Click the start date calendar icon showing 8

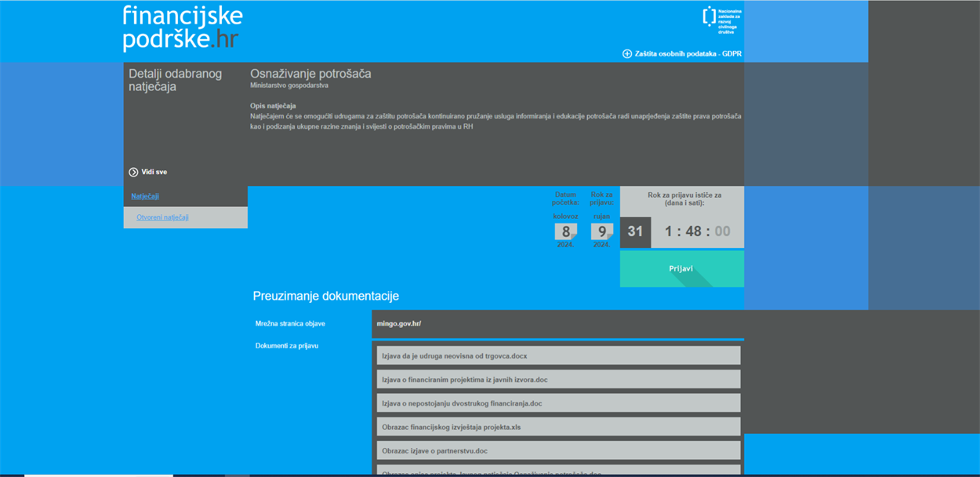coord(566,231)
